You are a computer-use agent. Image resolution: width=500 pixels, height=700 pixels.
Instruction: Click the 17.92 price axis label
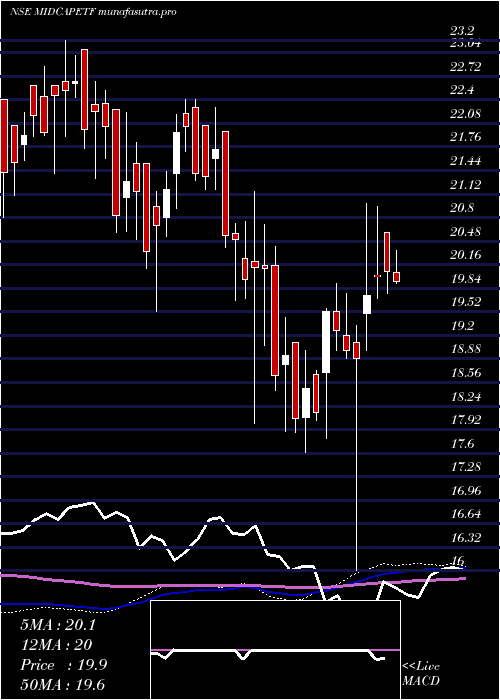tap(466, 420)
